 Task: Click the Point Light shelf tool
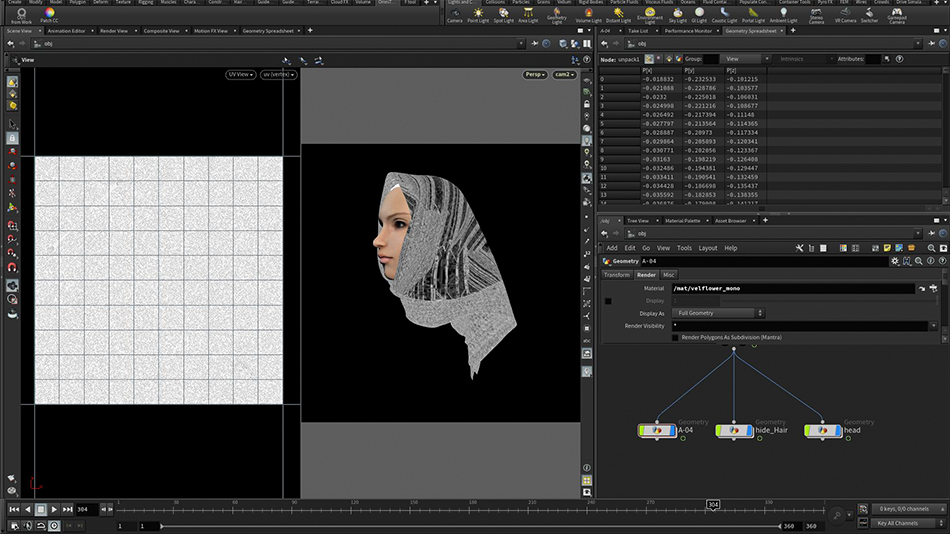pos(480,14)
